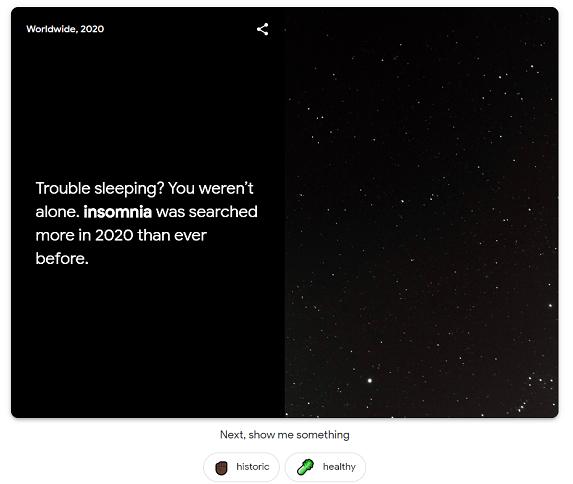Click the word "healthy" inside its chip

339,467
